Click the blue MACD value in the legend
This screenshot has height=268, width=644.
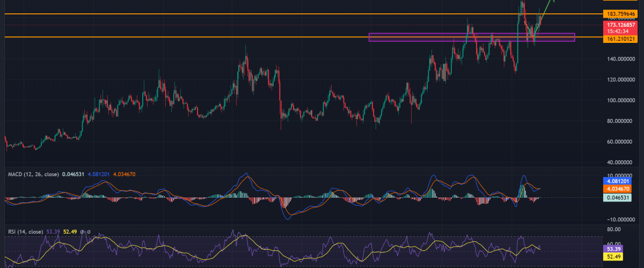[100, 175]
